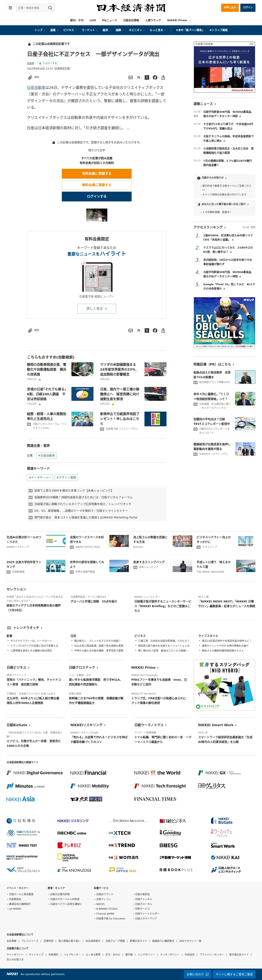
Task: Open 朝刊・夕刊 menu item
Action: pyautogui.click(x=77, y=20)
